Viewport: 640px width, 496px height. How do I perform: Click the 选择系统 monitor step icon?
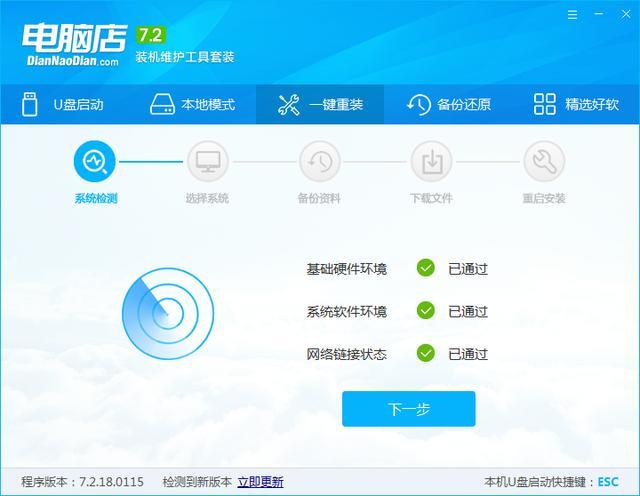(208, 161)
